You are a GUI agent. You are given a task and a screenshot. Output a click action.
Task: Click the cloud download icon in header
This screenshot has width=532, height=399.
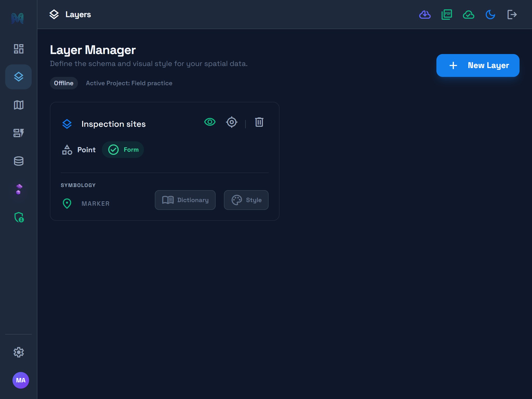click(425, 15)
